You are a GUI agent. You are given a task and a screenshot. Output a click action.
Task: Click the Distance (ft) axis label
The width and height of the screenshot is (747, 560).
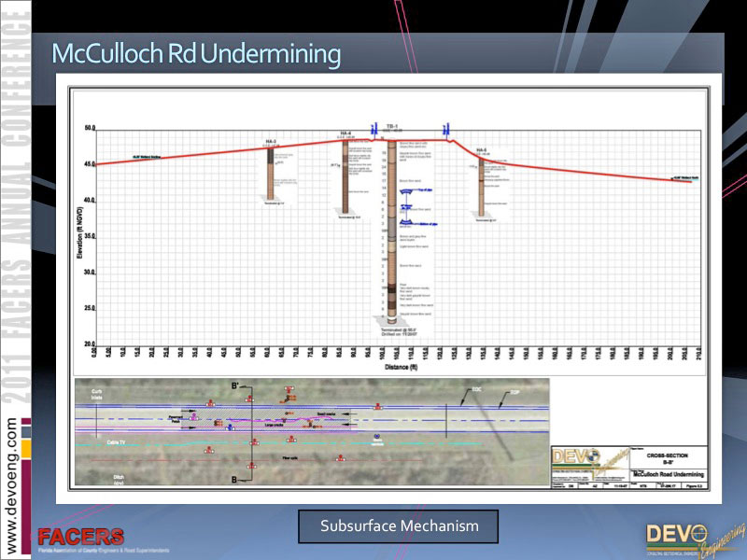pos(397,367)
